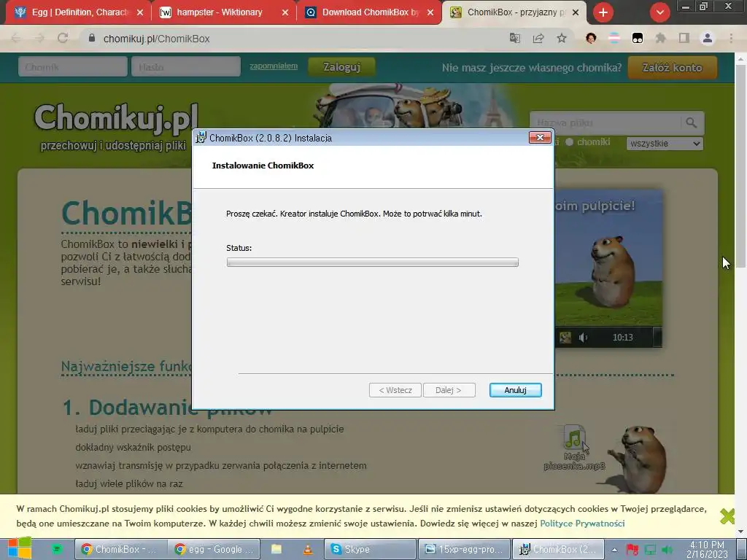
Task: Open the striped pink-blue extension icon
Action: (614, 39)
